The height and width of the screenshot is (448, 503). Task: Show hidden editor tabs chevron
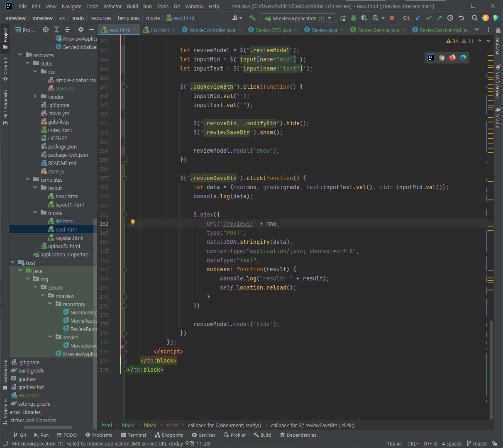point(477,29)
